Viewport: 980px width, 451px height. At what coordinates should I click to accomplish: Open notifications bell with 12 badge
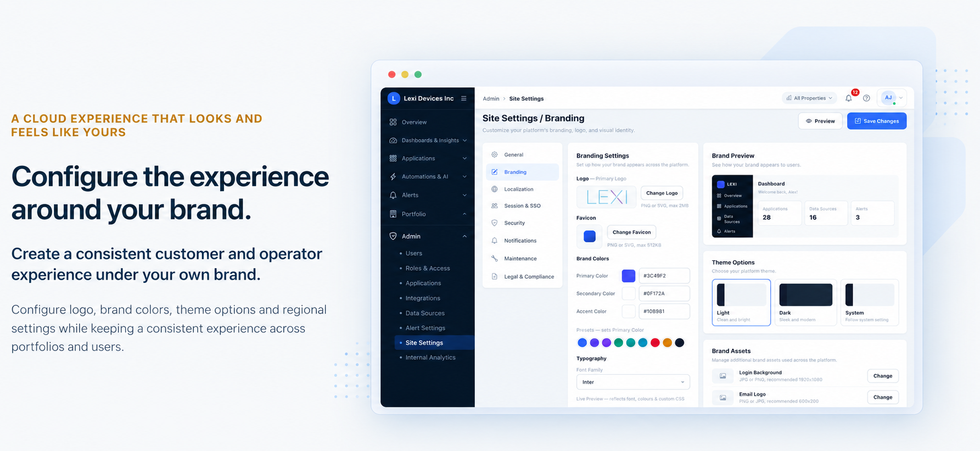(849, 98)
